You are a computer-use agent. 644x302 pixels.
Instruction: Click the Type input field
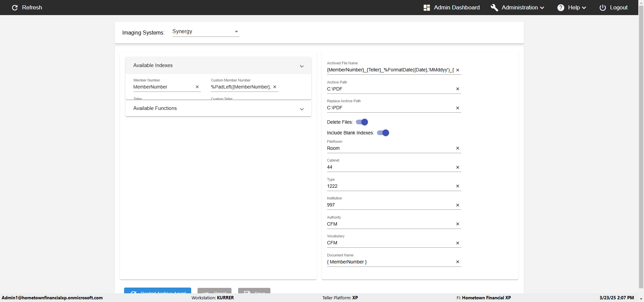pos(389,186)
